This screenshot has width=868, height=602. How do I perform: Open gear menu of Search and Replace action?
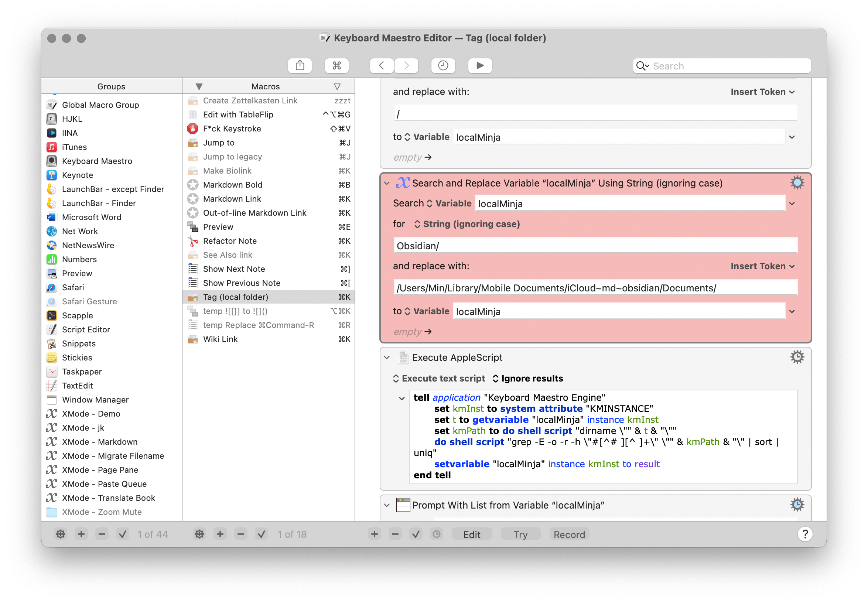click(x=797, y=183)
